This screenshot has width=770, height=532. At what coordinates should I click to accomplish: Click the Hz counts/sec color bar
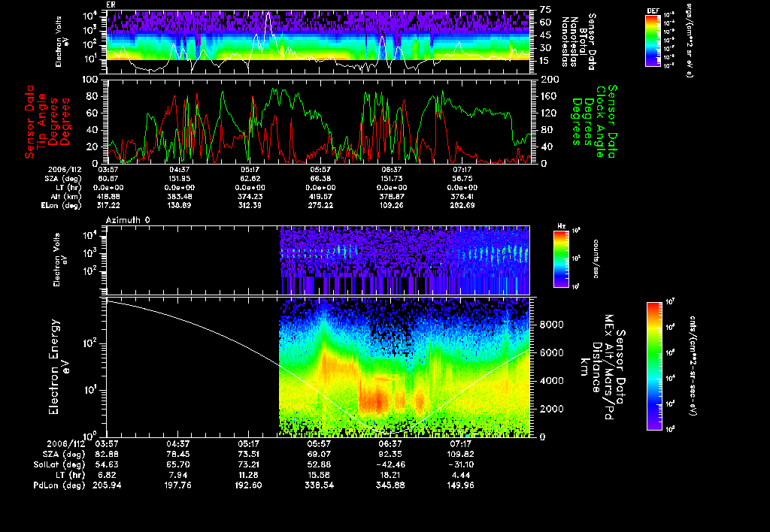(561, 258)
